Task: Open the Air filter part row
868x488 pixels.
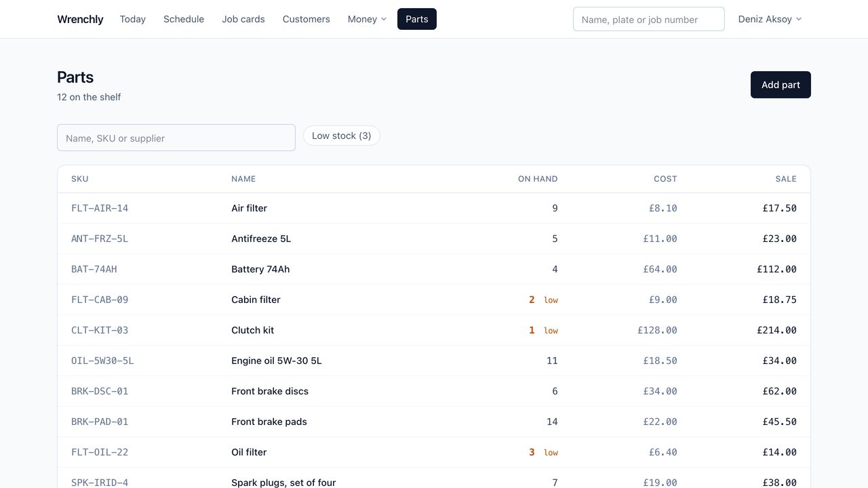Action: 434,208
